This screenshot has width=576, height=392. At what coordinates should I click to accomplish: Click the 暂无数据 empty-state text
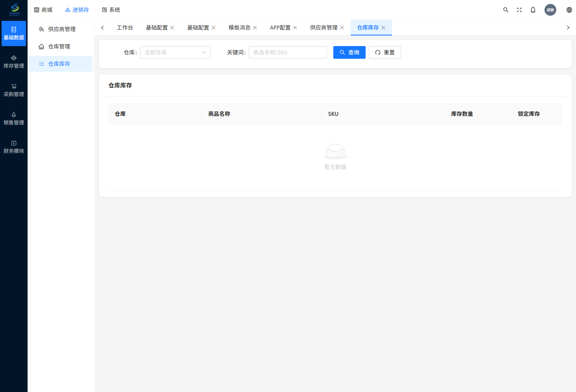(335, 167)
